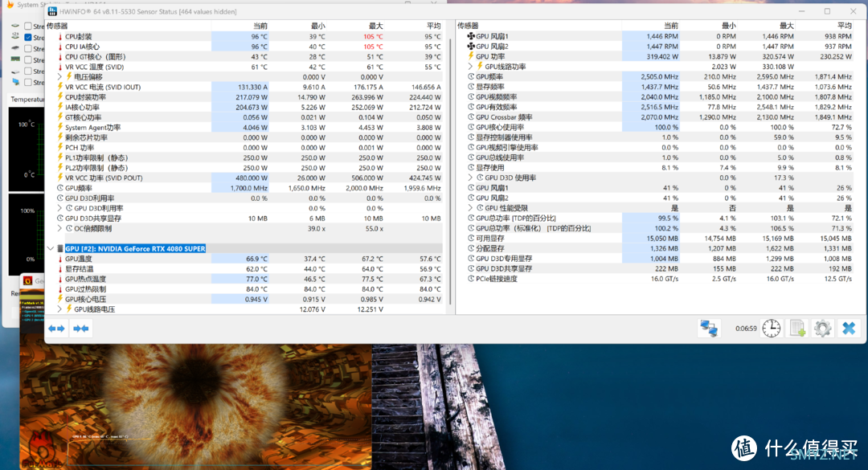Click the clock icon beside PCIe链接速度
Image resolution: width=868 pixels, height=470 pixels.
[472, 279]
